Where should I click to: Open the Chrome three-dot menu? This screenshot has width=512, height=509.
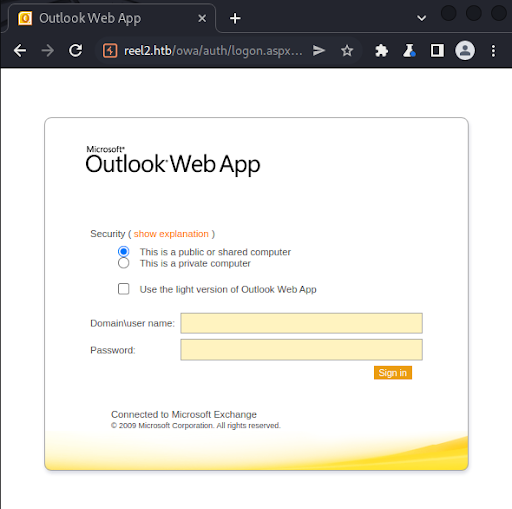point(493,51)
